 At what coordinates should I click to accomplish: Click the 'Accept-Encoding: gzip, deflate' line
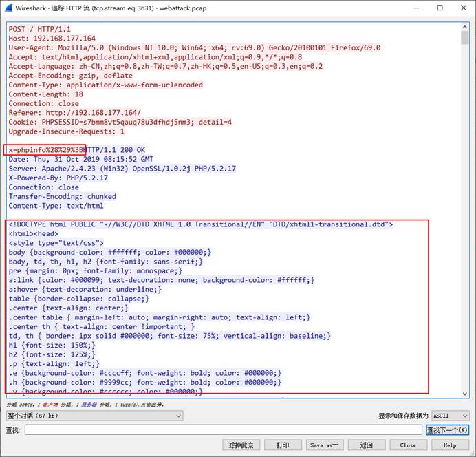click(x=70, y=76)
